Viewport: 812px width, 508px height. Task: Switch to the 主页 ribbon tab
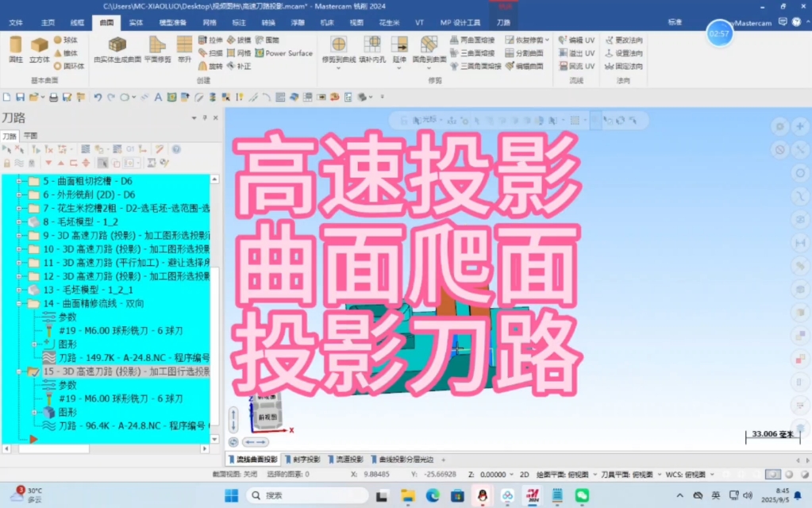(x=48, y=23)
